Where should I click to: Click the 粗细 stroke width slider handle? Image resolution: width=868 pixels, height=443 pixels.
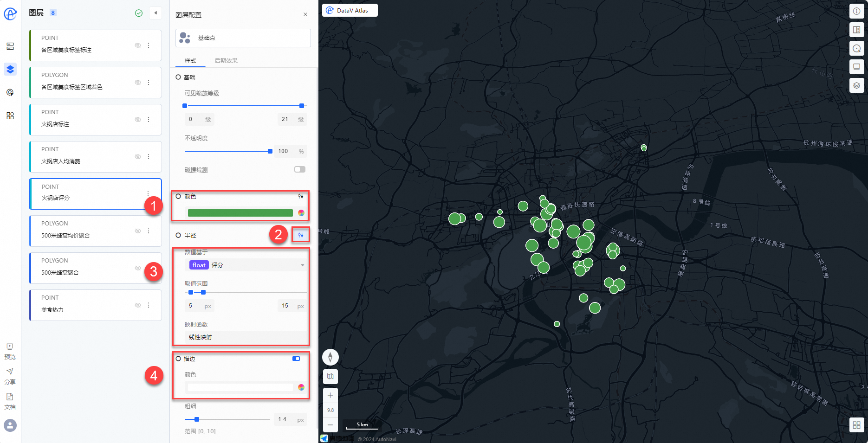(197, 419)
